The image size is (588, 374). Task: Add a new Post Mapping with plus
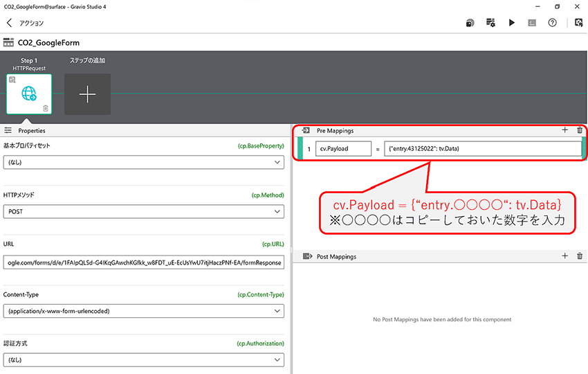coord(564,256)
